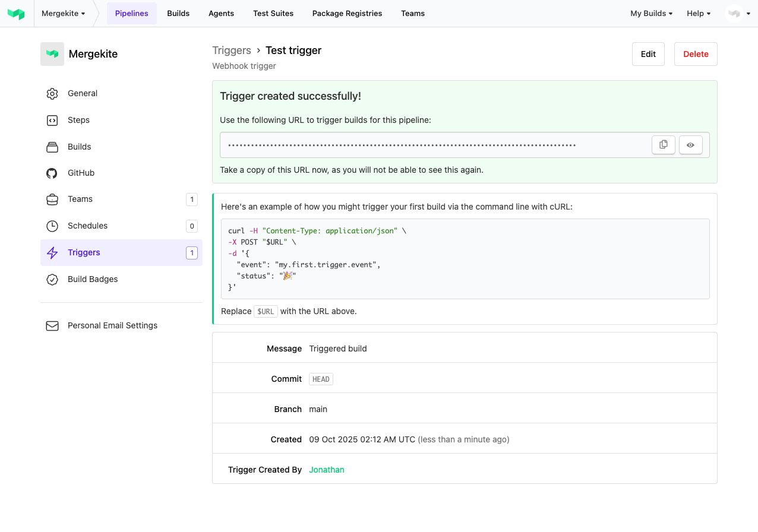Select the Steps code icon in sidebar
This screenshot has width=758, height=532.
[x=52, y=121]
